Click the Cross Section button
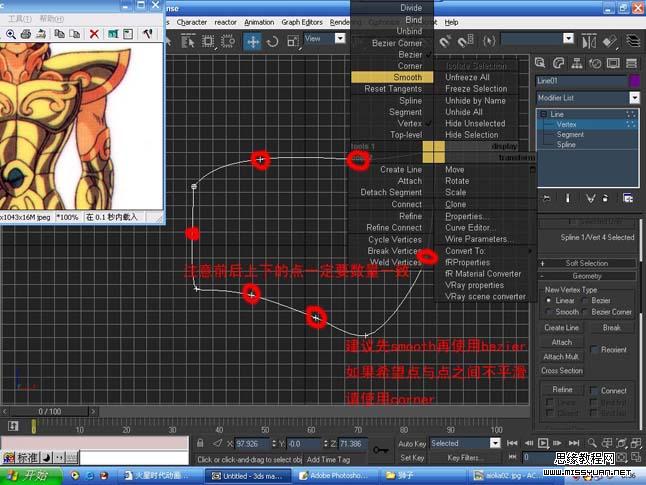 point(562,370)
